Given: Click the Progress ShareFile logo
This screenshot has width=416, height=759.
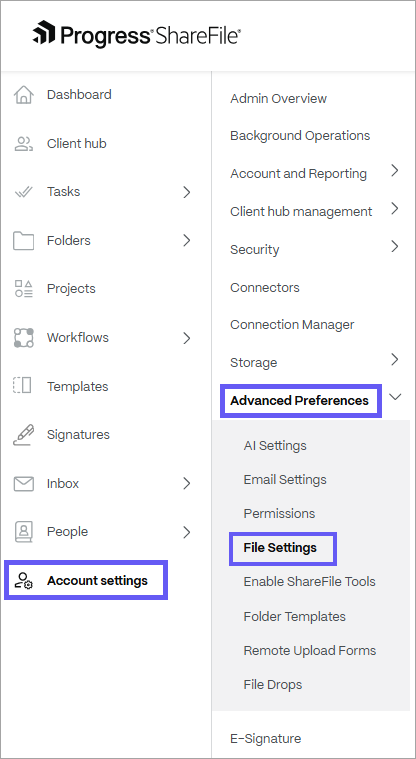Looking at the screenshot, I should click(137, 35).
